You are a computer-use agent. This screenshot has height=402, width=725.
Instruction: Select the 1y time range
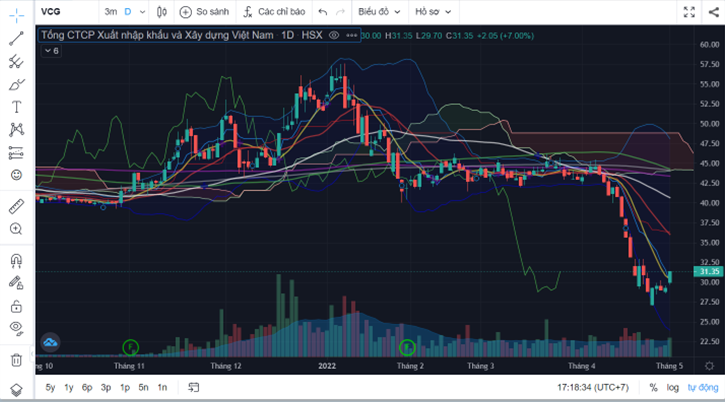[x=68, y=387]
